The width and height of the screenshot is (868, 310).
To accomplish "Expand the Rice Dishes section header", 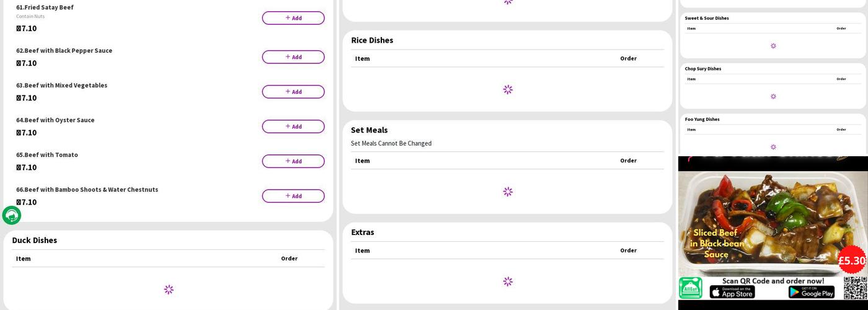I will click(x=372, y=40).
